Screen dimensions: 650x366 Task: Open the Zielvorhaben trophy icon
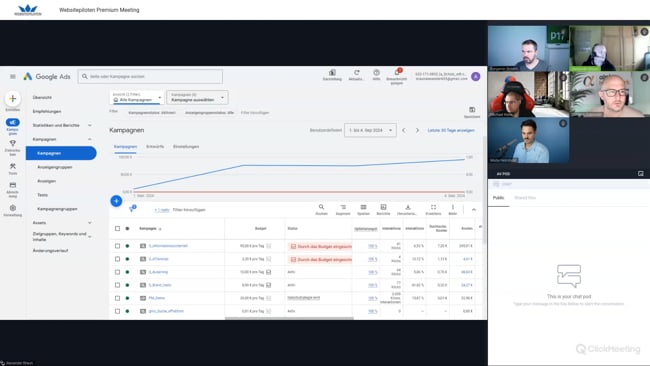[12, 143]
